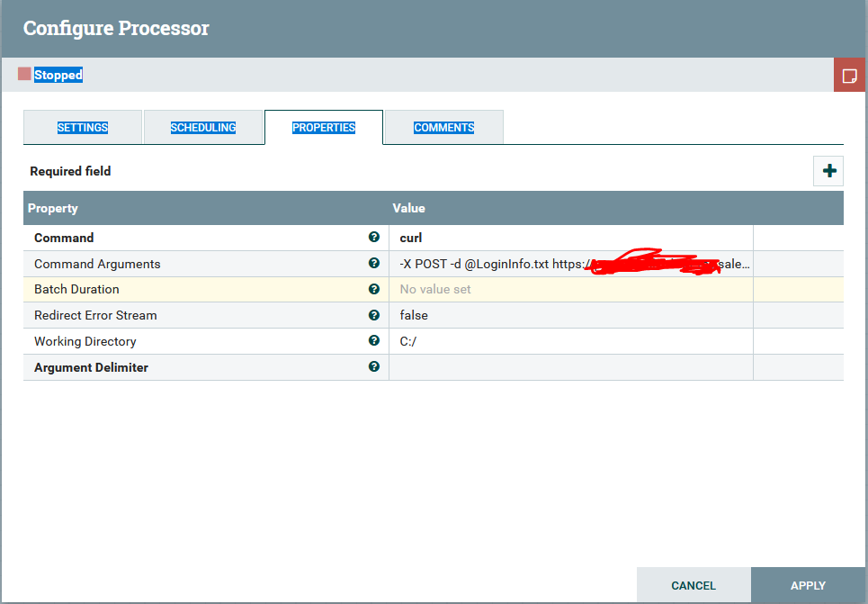Open help for the Command property

click(x=374, y=238)
